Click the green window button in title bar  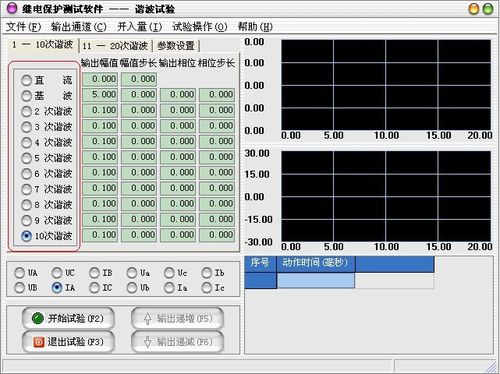tap(488, 9)
